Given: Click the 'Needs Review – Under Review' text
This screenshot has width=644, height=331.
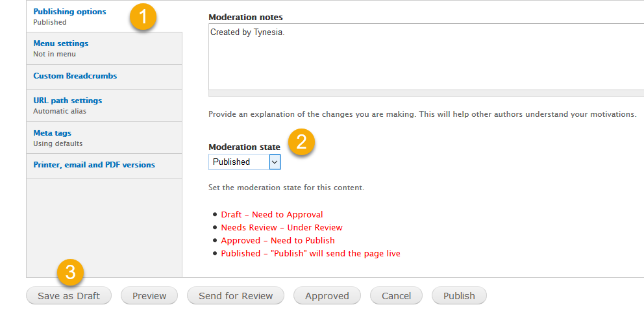Looking at the screenshot, I should (x=282, y=228).
